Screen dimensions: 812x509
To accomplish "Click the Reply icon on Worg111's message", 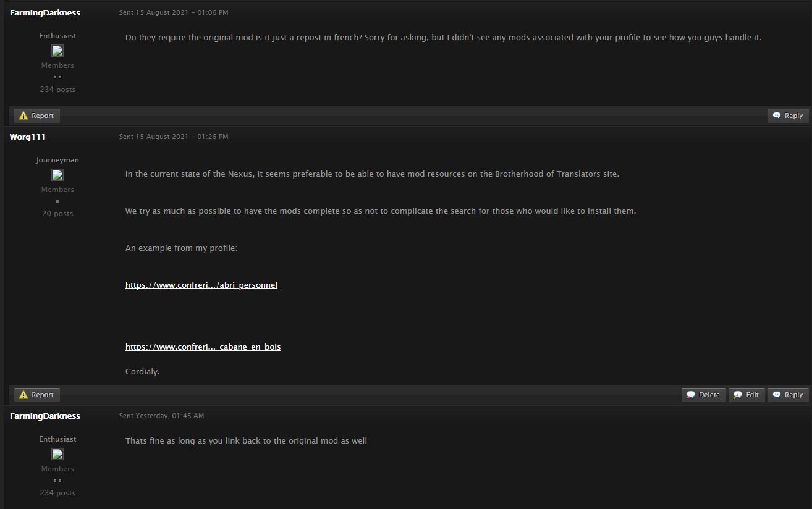I will click(777, 395).
